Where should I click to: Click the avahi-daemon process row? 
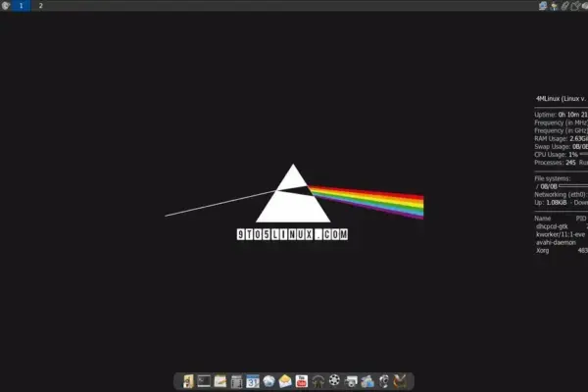pos(562,242)
